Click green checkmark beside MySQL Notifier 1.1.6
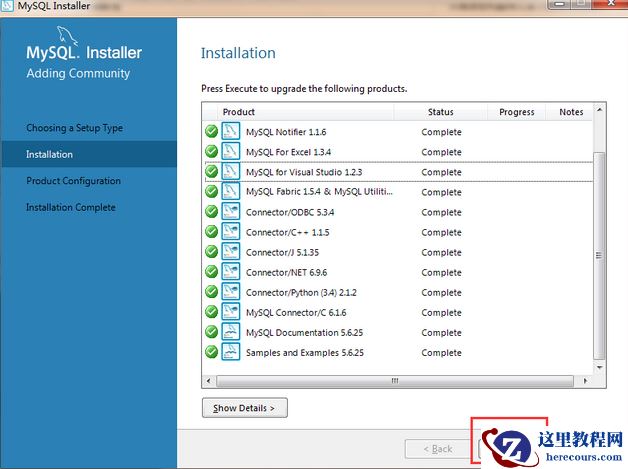Screen dimensions: 628x469 pos(211,131)
